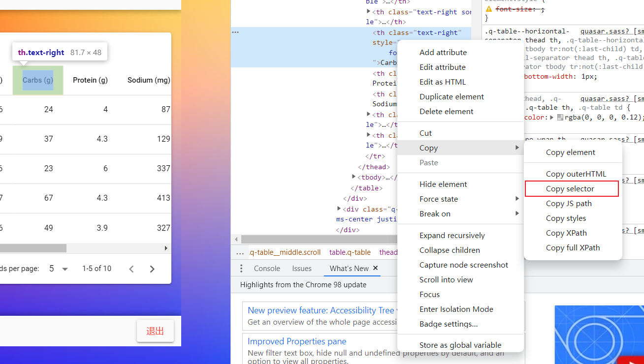Click the closing thead tag line

point(374,167)
